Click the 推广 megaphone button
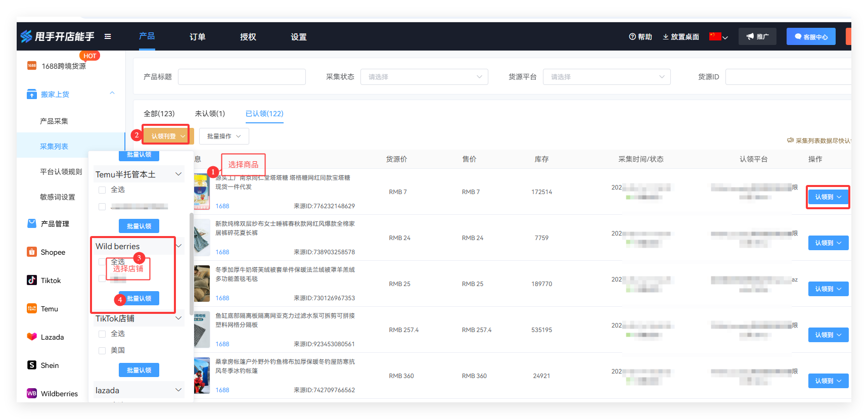 (757, 36)
